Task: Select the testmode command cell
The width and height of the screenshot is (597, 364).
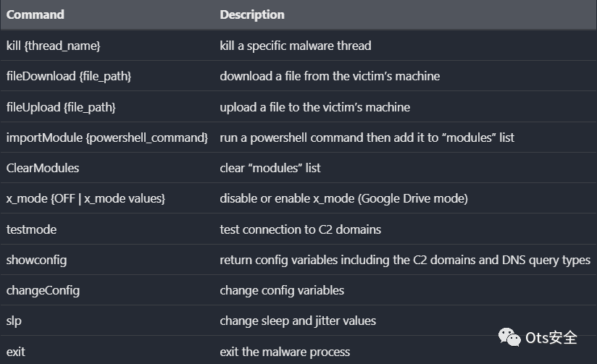Action: tap(32, 229)
